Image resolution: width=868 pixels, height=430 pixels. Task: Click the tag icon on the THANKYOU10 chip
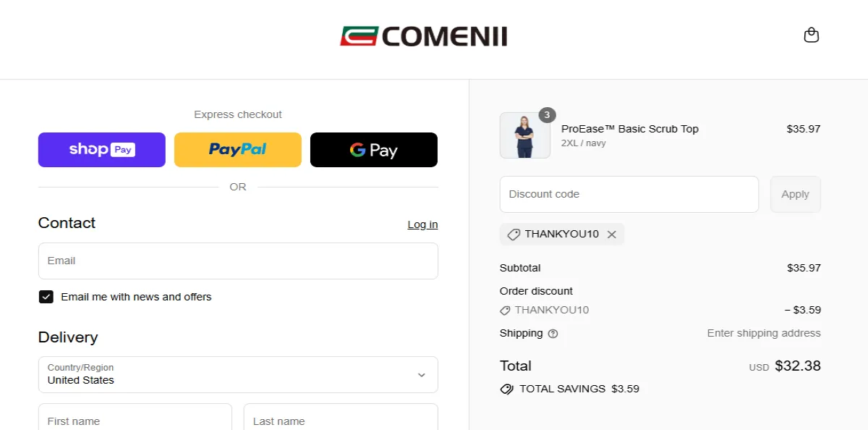(x=514, y=234)
